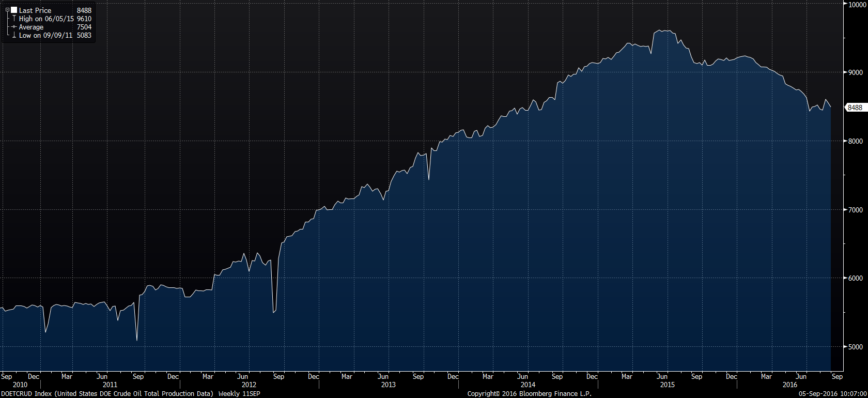Viewport: 868px width, 398px height.
Task: Click the 7000 y-axis label
Action: pos(856,210)
